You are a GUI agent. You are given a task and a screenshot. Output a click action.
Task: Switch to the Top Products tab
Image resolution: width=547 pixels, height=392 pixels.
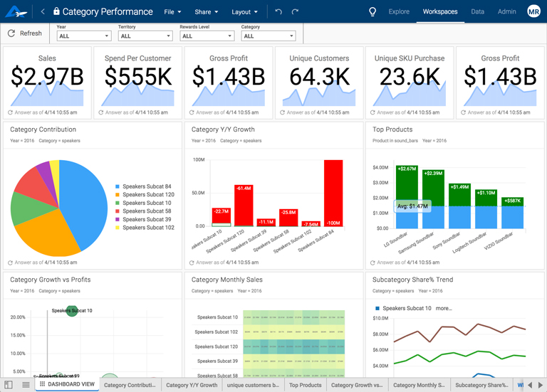coord(306,385)
